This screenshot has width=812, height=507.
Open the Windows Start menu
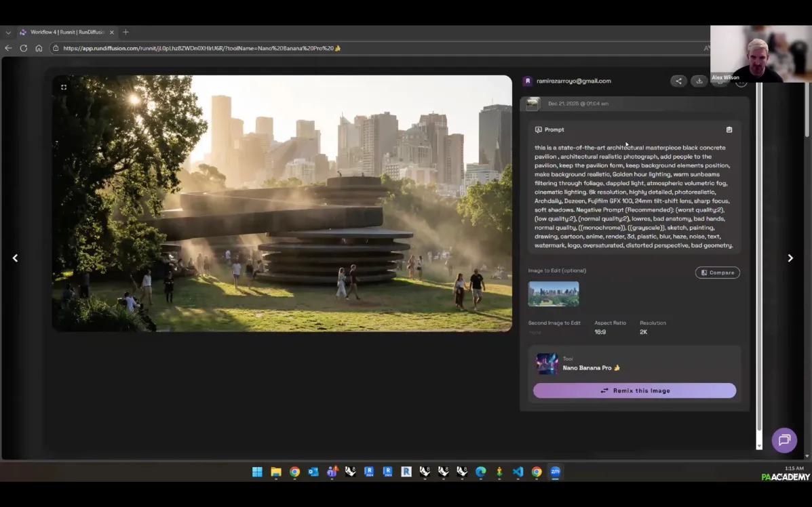tap(257, 472)
